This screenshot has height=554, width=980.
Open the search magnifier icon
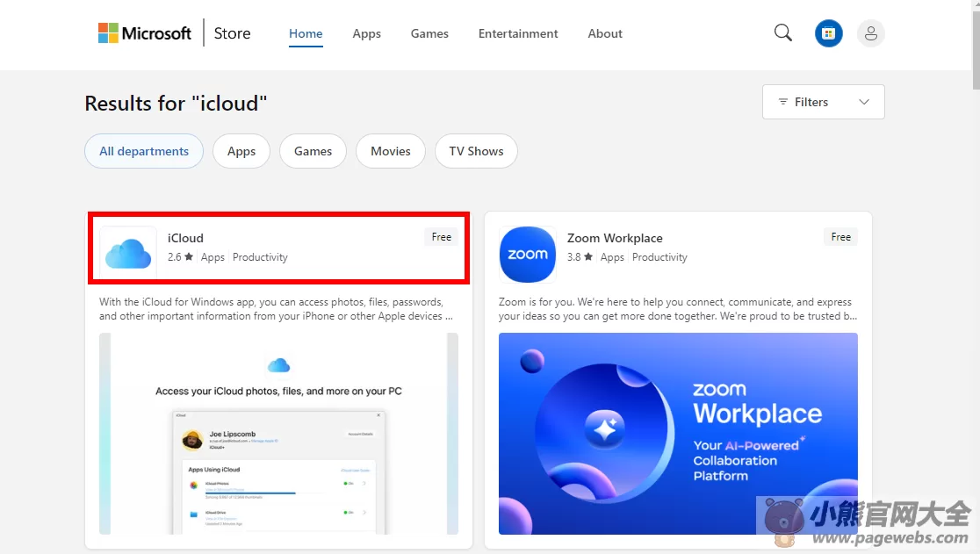(x=782, y=33)
